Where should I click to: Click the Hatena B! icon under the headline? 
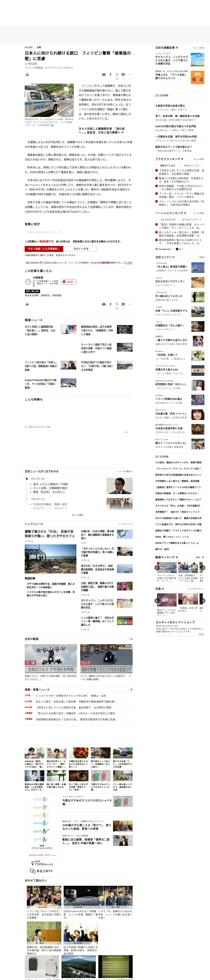[x=123, y=75]
